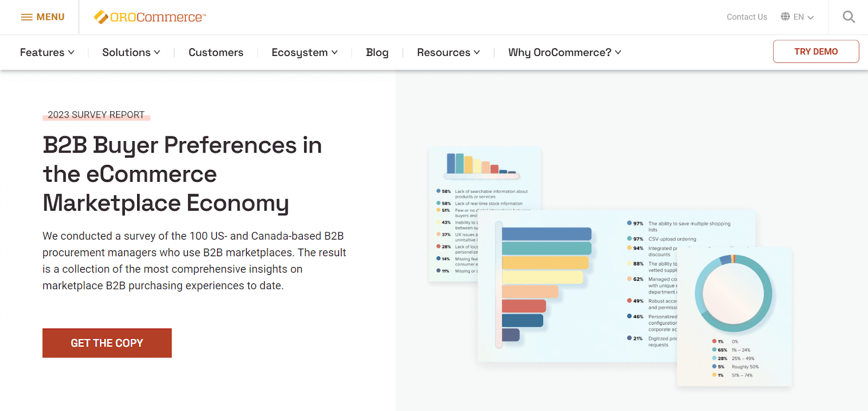This screenshot has width=868, height=411.
Task: Click the globe language icon
Action: click(x=785, y=17)
